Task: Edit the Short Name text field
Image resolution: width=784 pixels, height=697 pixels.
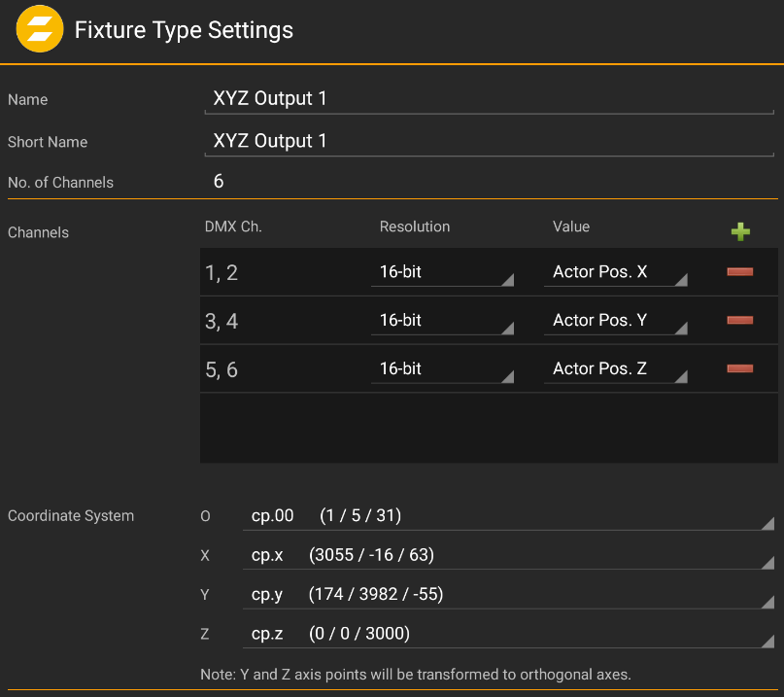Action: click(x=491, y=142)
